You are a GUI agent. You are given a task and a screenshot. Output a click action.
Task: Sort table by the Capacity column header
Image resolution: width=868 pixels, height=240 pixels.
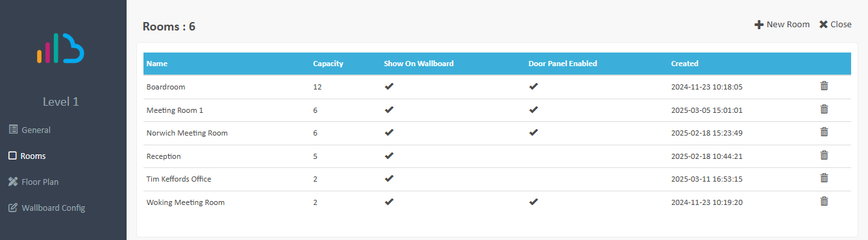coord(328,64)
